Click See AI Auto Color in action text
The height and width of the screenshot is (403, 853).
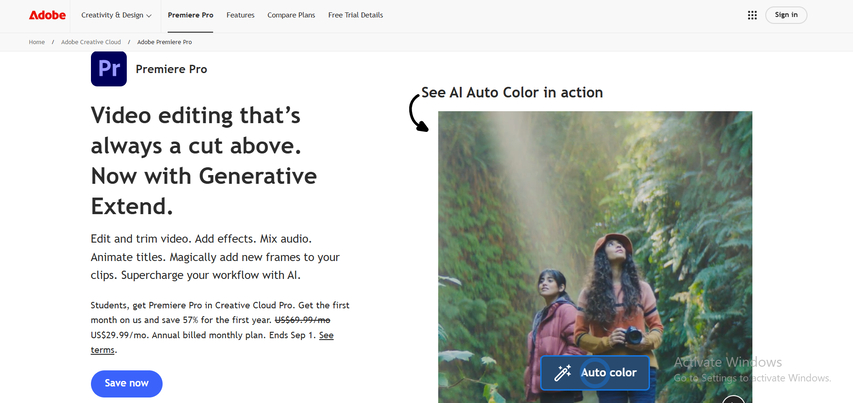pyautogui.click(x=512, y=93)
